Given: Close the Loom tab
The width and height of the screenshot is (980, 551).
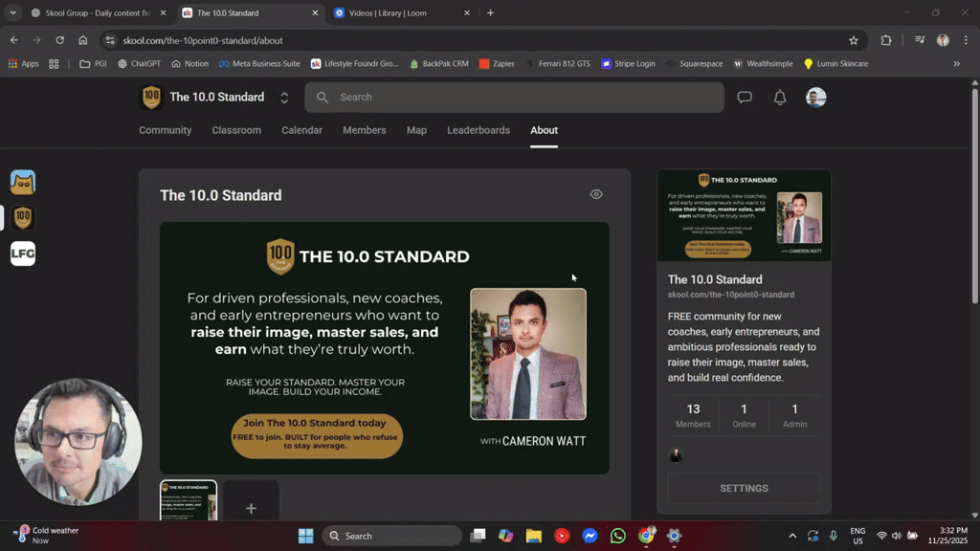Looking at the screenshot, I should [x=466, y=12].
